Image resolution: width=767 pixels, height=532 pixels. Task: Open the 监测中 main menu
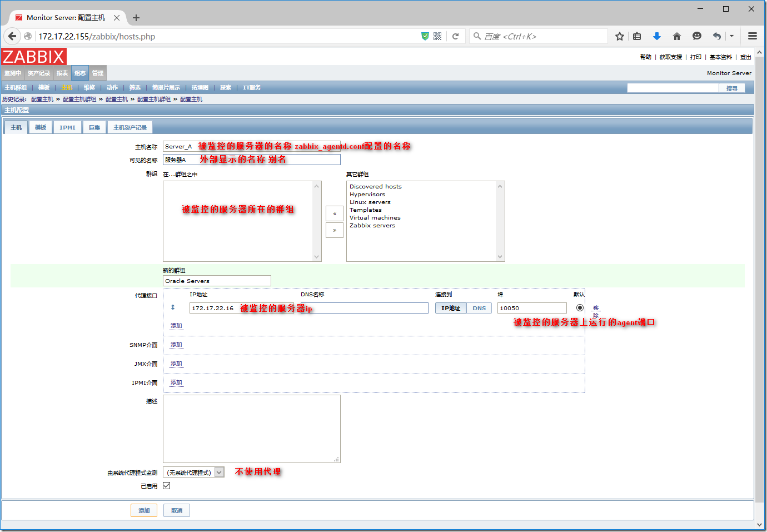(12, 73)
